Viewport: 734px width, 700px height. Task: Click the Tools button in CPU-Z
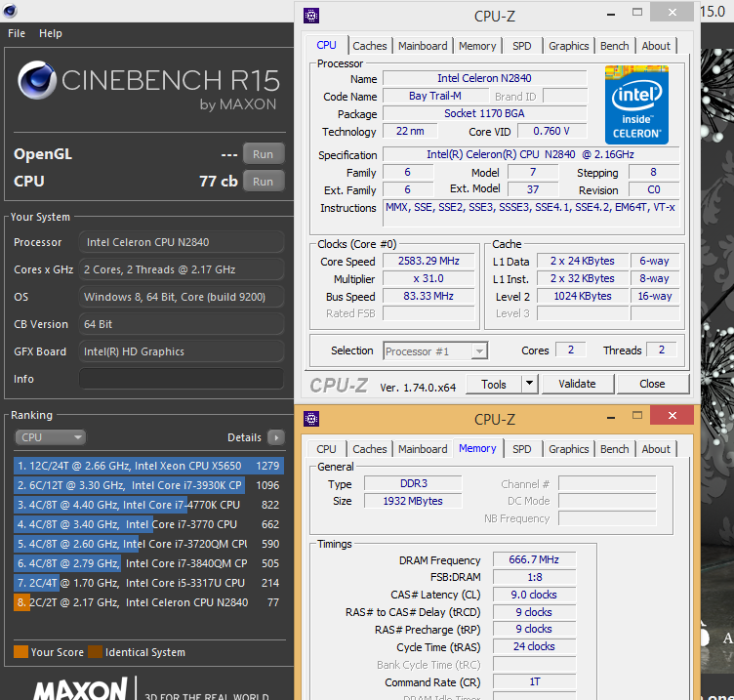click(x=494, y=385)
